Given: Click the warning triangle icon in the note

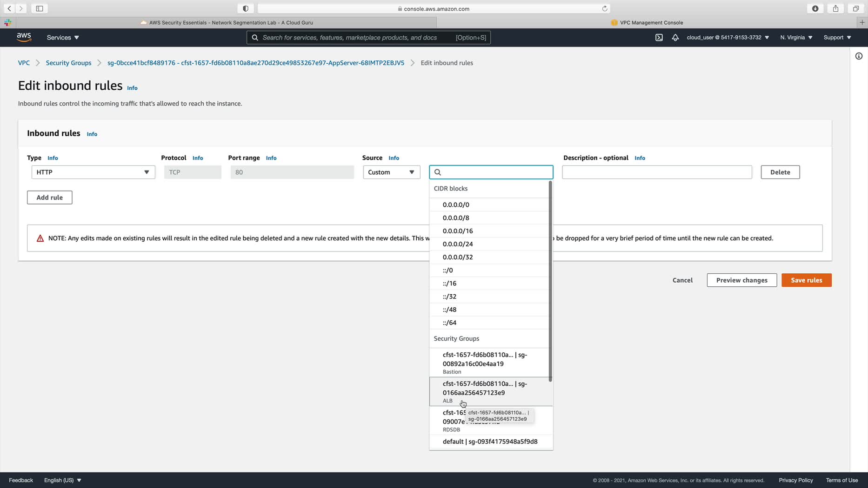Looking at the screenshot, I should pyautogui.click(x=40, y=238).
